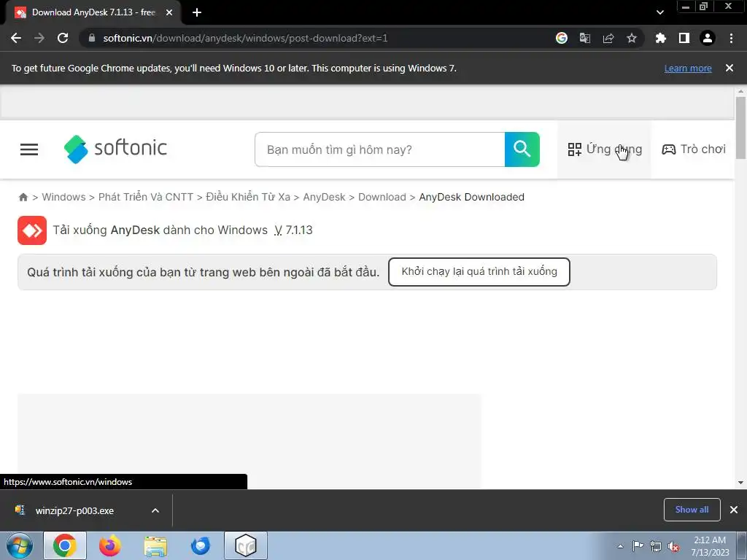Open Phát Triển Và CNTT breadcrumb
Screen dimensions: 747x560
[146, 197]
